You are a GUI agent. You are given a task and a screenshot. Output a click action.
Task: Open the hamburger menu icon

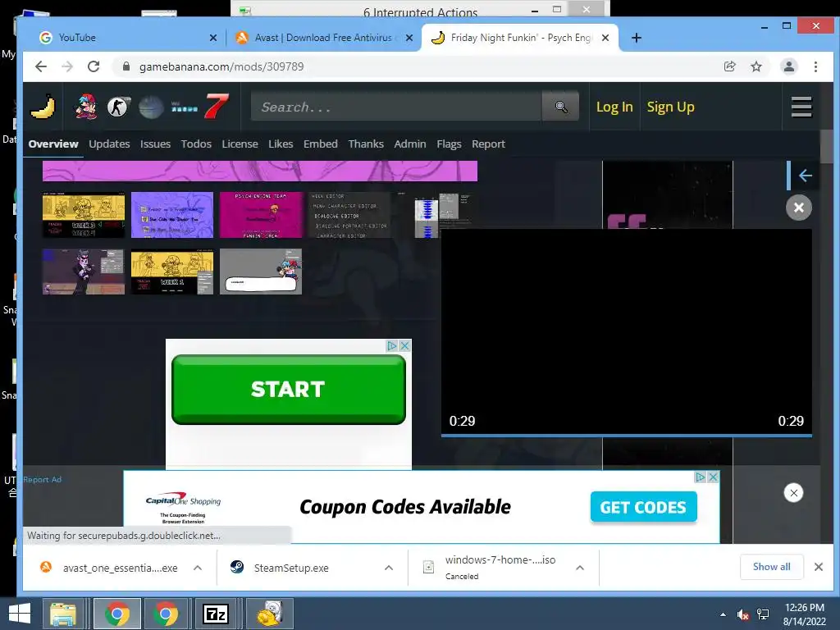[801, 107]
